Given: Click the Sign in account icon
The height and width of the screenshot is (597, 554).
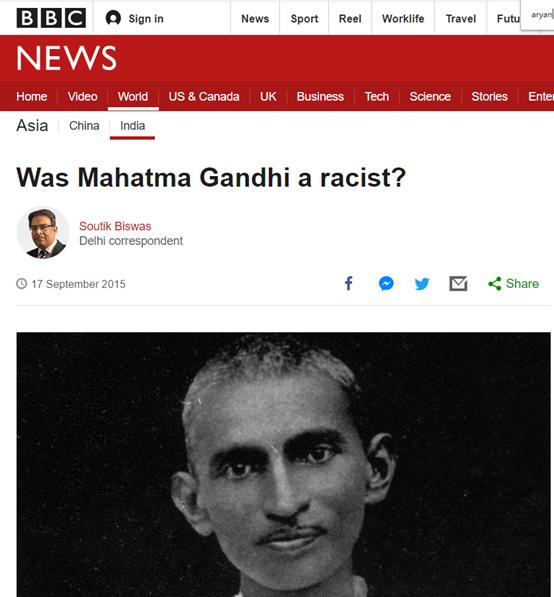Looking at the screenshot, I should click(113, 18).
